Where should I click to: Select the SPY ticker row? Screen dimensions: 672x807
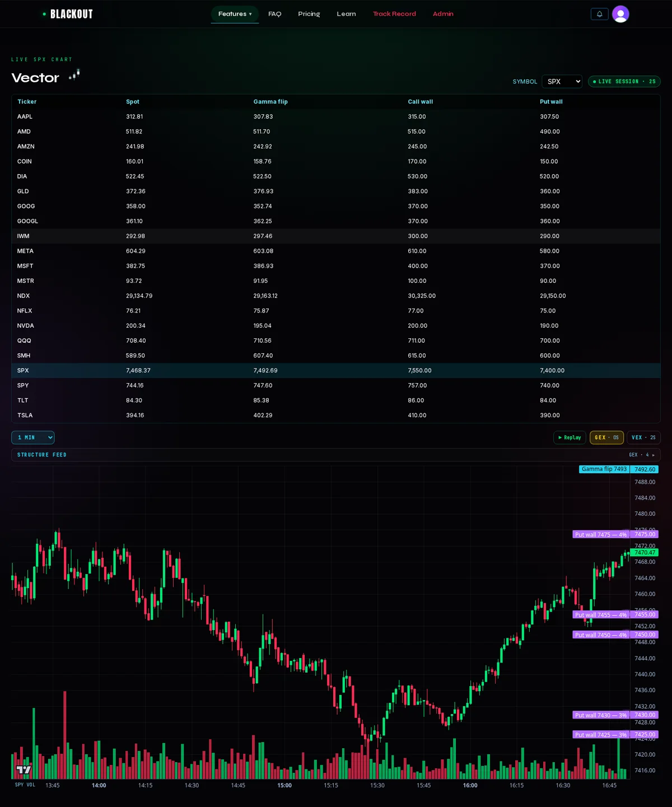(336, 385)
